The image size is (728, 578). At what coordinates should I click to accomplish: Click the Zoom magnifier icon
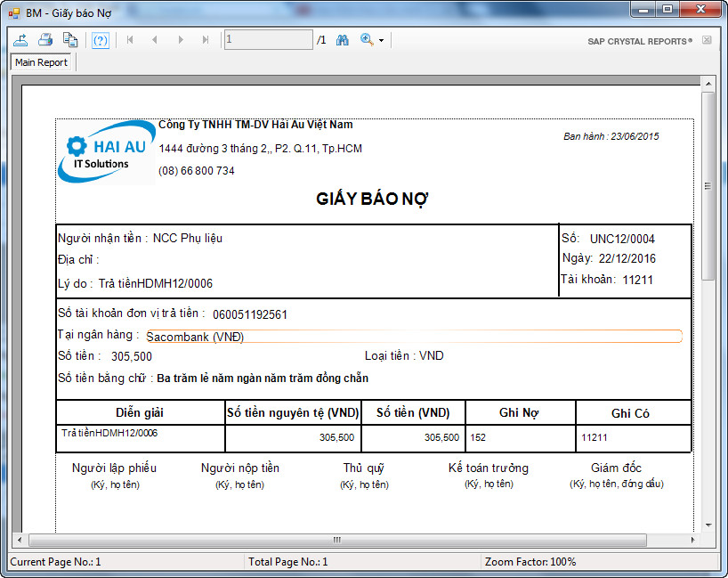coord(367,40)
